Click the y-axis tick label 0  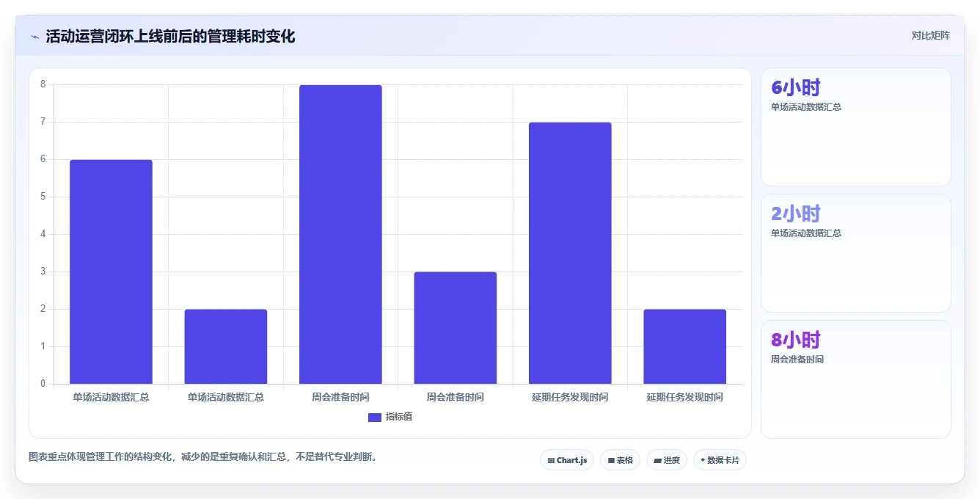pyautogui.click(x=43, y=384)
